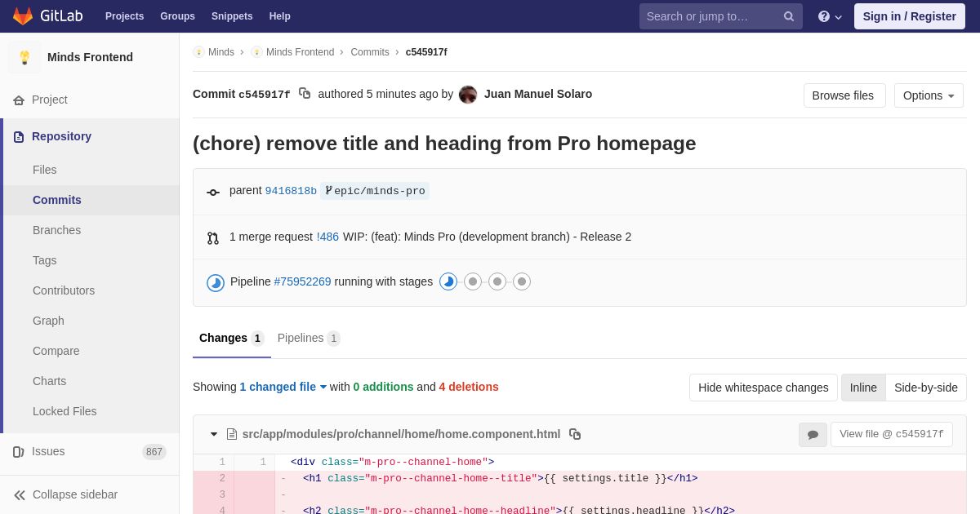The image size is (980, 514).
Task: Click the src/app/modules/pro/channel/home/home.component.html file path
Action: point(401,434)
